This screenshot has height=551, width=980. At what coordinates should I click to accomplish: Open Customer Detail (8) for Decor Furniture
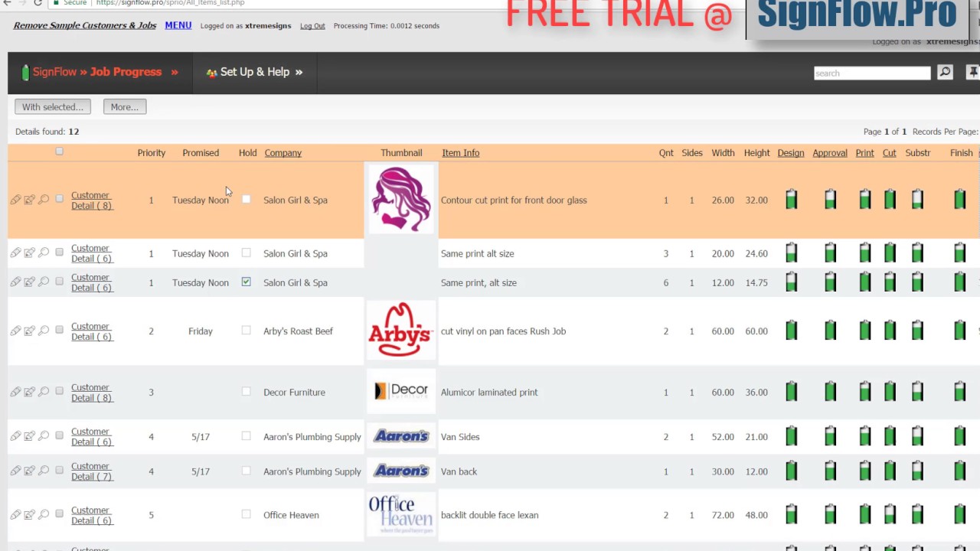(x=92, y=393)
